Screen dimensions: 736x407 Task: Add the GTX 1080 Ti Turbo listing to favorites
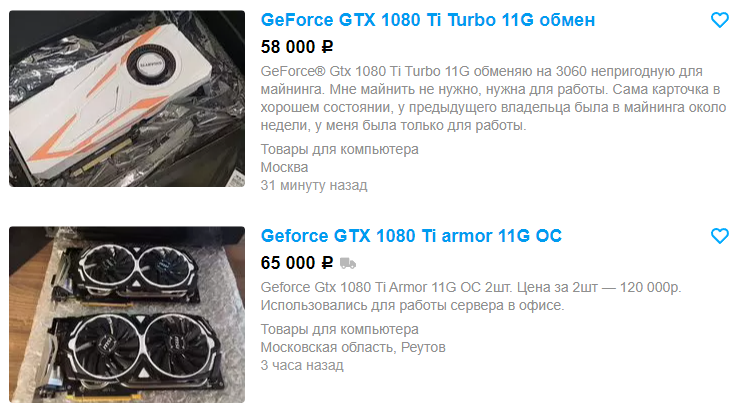pyautogui.click(x=720, y=20)
